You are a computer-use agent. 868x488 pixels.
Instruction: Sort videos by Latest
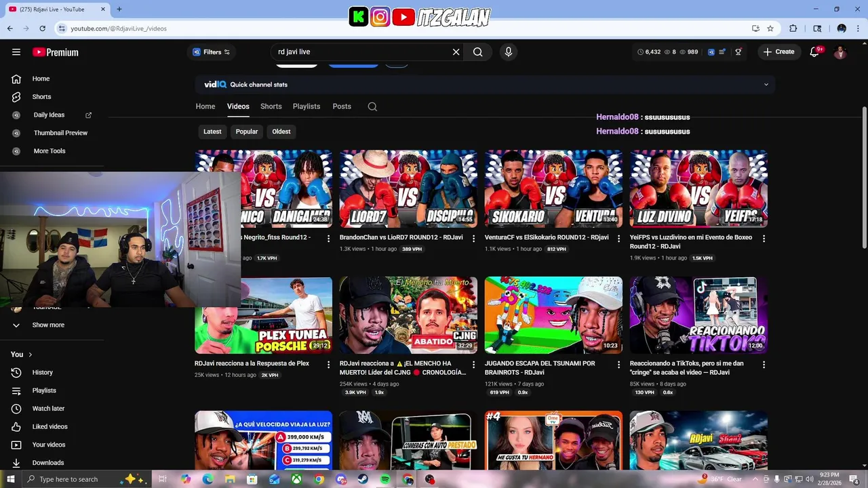(212, 131)
